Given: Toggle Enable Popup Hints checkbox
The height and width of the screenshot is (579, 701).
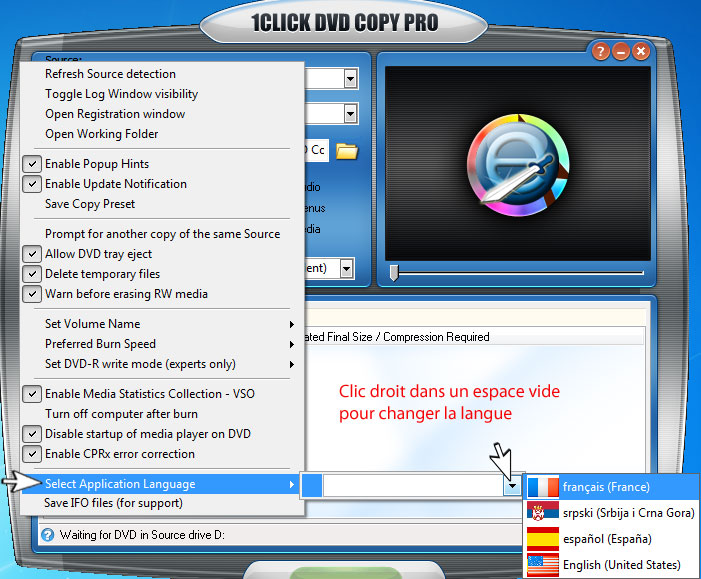Looking at the screenshot, I should [x=32, y=164].
